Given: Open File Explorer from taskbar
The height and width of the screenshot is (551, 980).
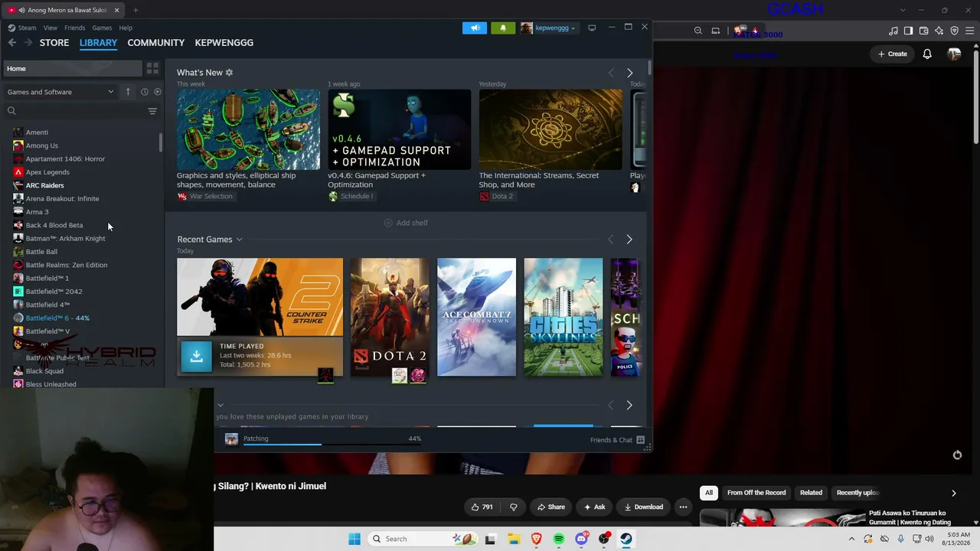Looking at the screenshot, I should pos(514,539).
